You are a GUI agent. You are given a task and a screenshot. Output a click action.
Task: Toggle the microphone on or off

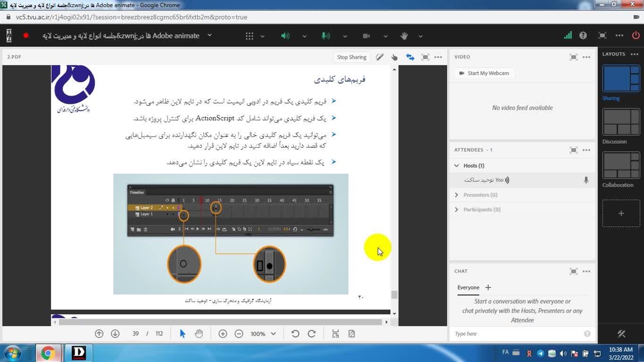tap(326, 36)
